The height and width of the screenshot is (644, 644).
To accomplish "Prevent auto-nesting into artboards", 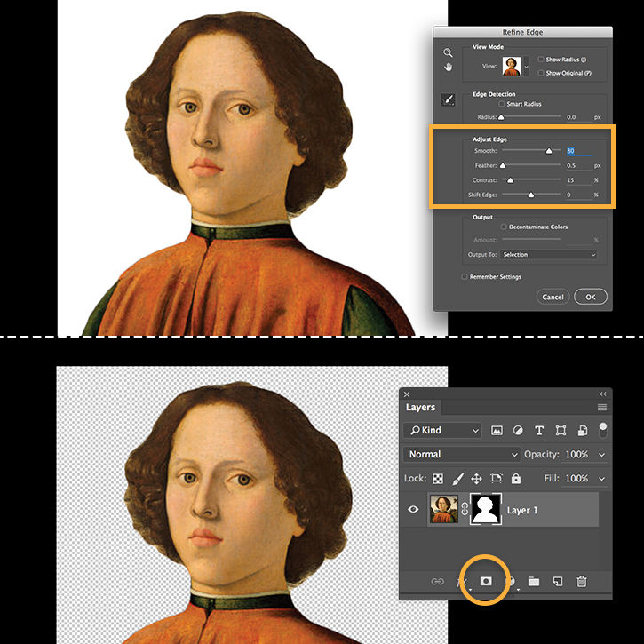I will (497, 478).
